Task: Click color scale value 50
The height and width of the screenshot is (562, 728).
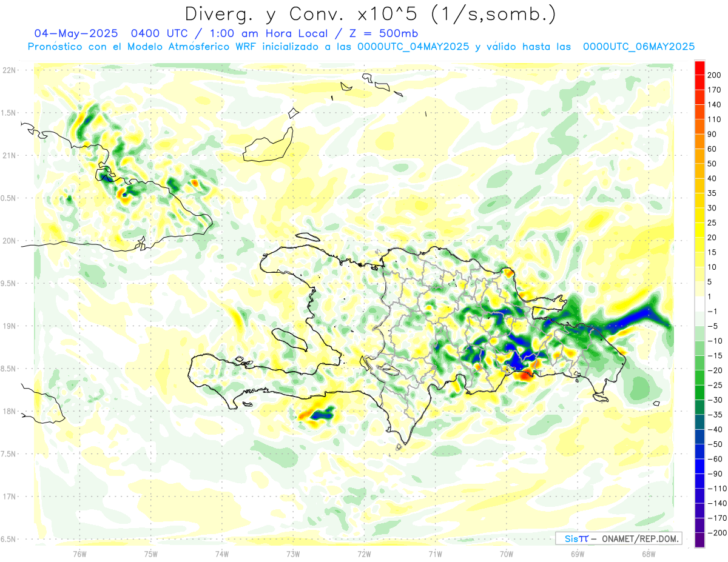Action: point(712,164)
